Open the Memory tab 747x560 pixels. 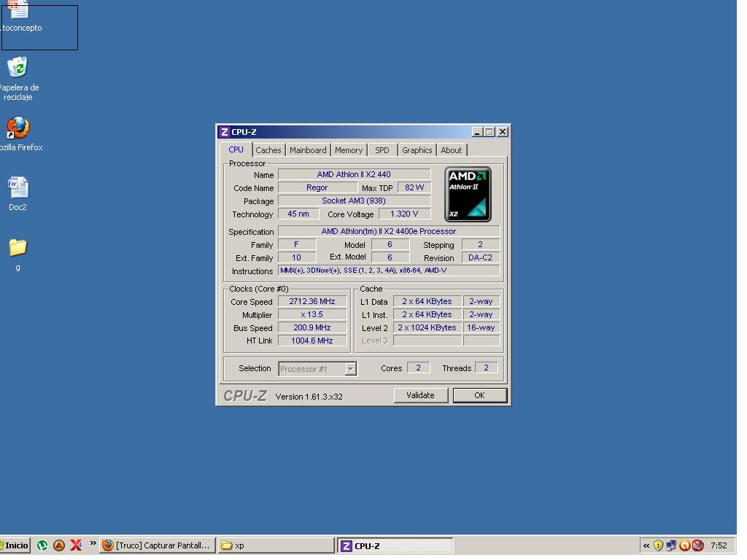click(x=349, y=150)
